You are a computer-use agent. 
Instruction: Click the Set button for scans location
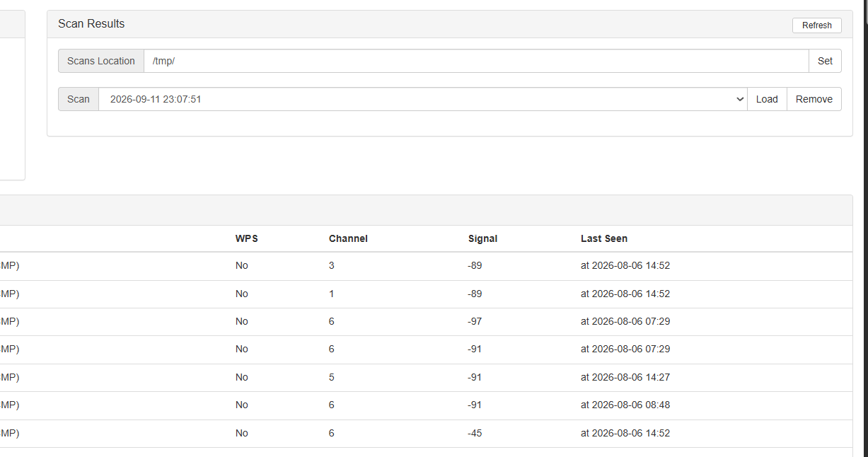825,61
